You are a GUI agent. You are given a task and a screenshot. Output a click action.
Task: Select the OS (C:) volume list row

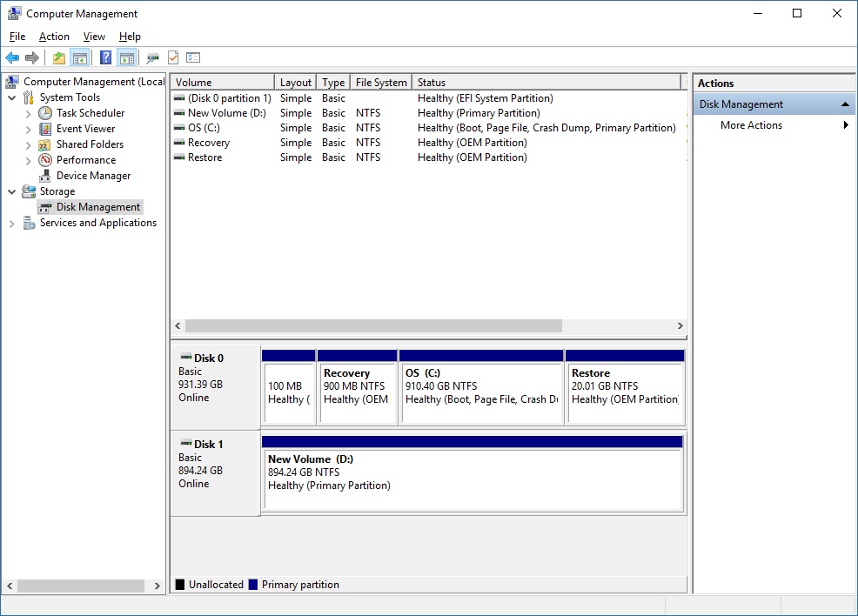point(429,128)
